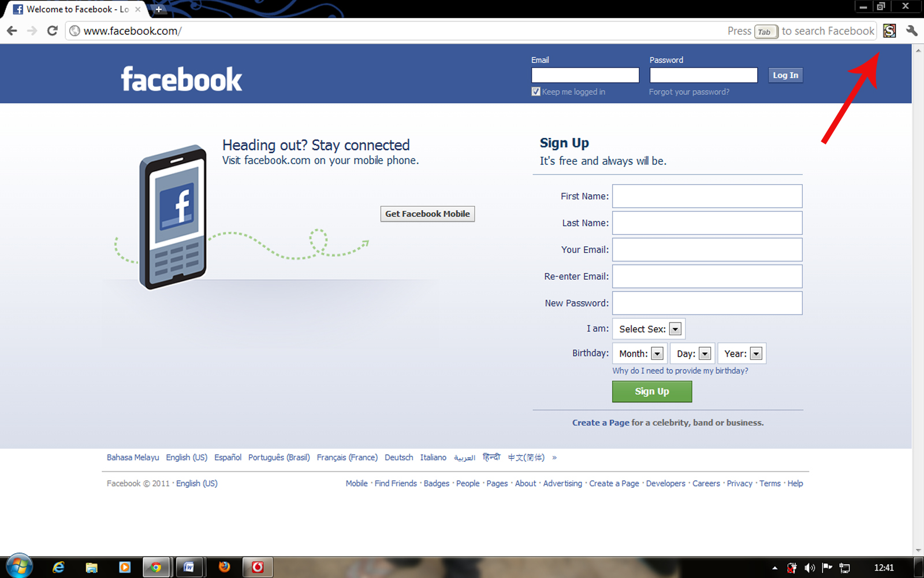
Task: Click the Log In button
Action: coord(785,75)
